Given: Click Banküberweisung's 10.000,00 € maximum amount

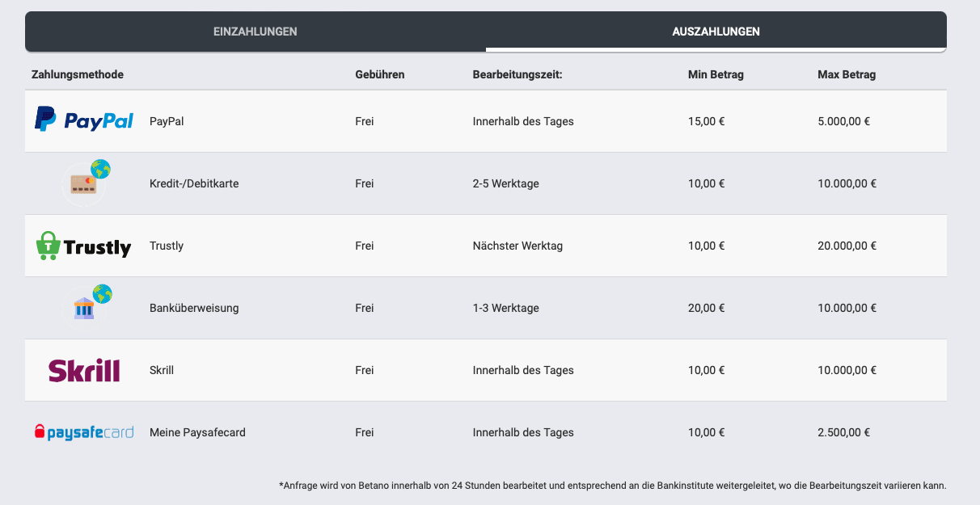Looking at the screenshot, I should point(847,308).
